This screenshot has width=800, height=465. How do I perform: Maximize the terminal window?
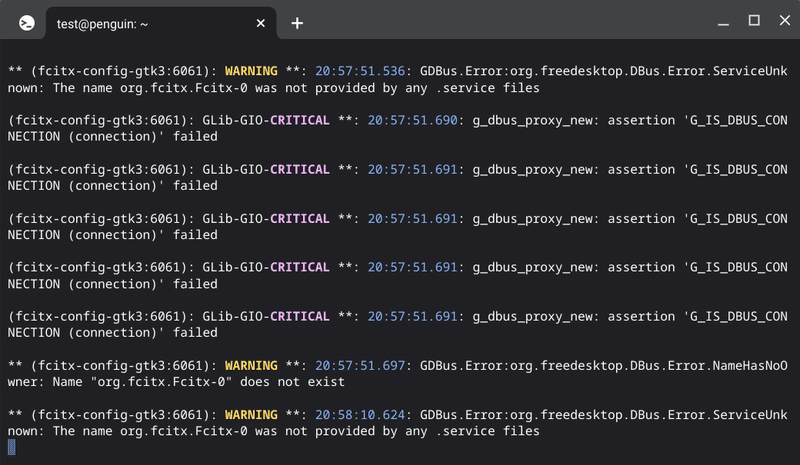tap(754, 20)
